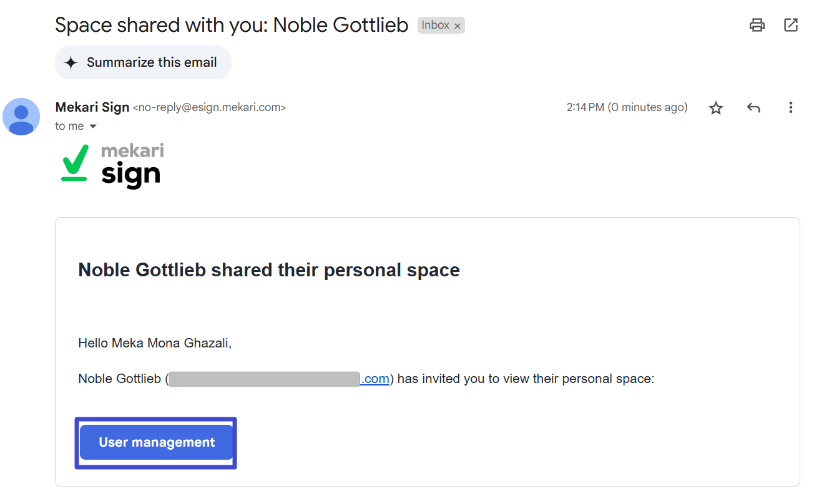814x504 pixels.
Task: Expand recipient details next to "to me"
Action: pyautogui.click(x=93, y=127)
